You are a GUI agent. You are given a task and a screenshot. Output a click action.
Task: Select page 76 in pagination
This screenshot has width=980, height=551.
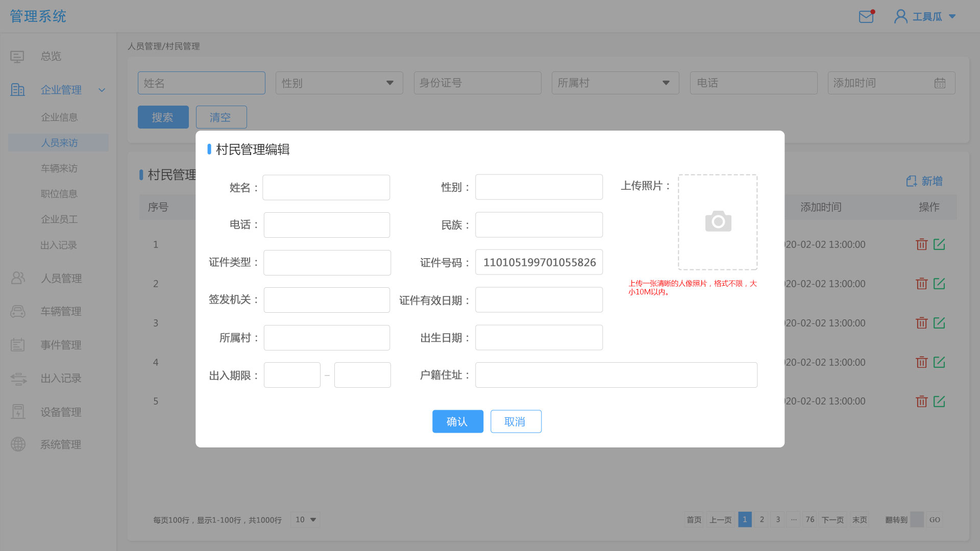coord(810,519)
